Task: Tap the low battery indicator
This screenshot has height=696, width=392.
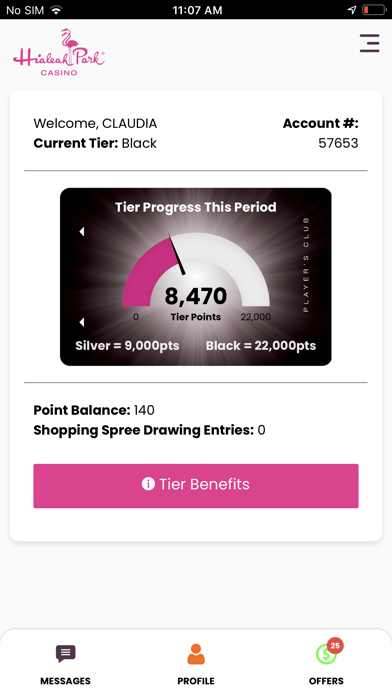Action: (374, 10)
